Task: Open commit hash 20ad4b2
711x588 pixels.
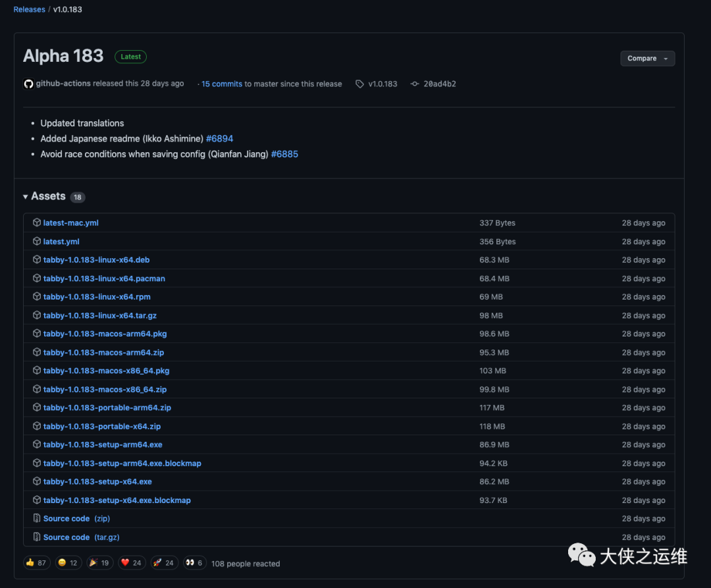Action: [439, 84]
